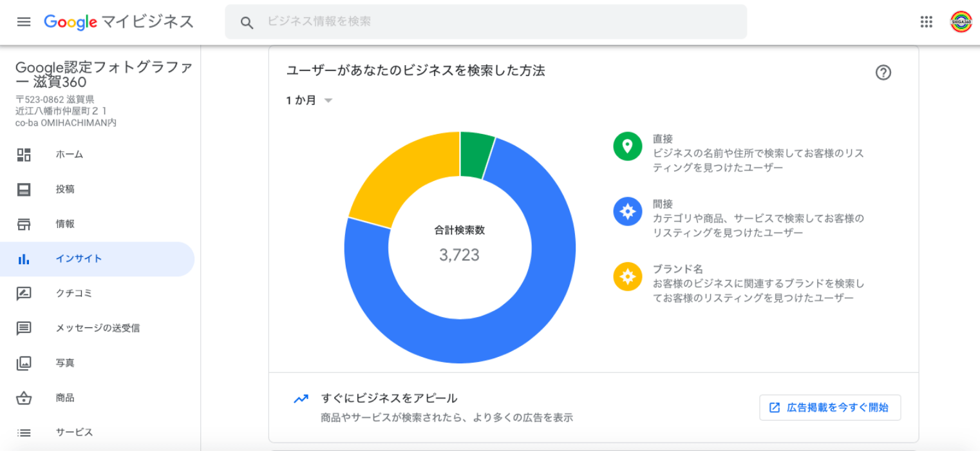Open the account profile avatar
Viewport: 980px width, 451px height.
tap(961, 22)
